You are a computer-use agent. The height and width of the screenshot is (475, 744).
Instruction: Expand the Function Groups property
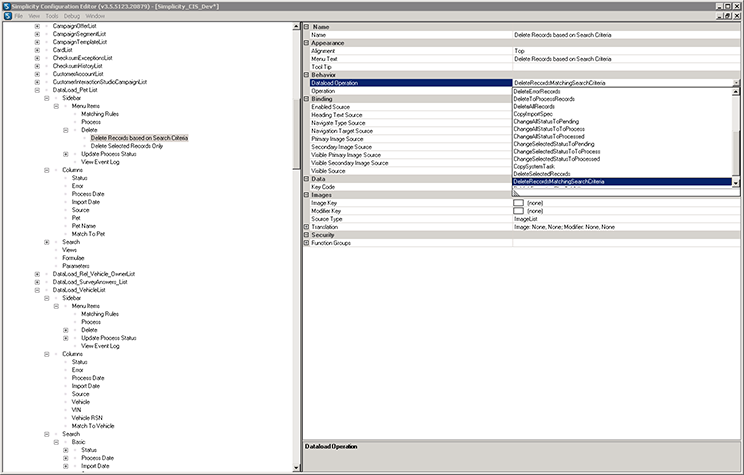[307, 243]
